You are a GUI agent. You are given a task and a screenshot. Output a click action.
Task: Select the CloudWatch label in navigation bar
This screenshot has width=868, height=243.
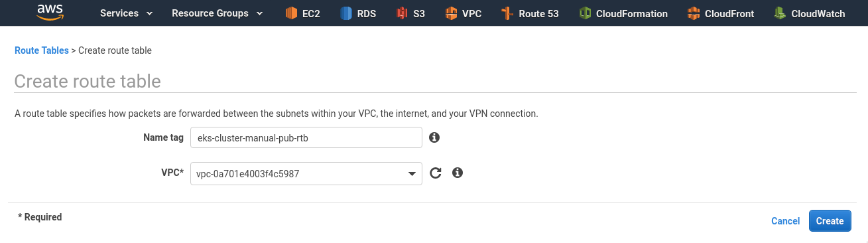(818, 13)
